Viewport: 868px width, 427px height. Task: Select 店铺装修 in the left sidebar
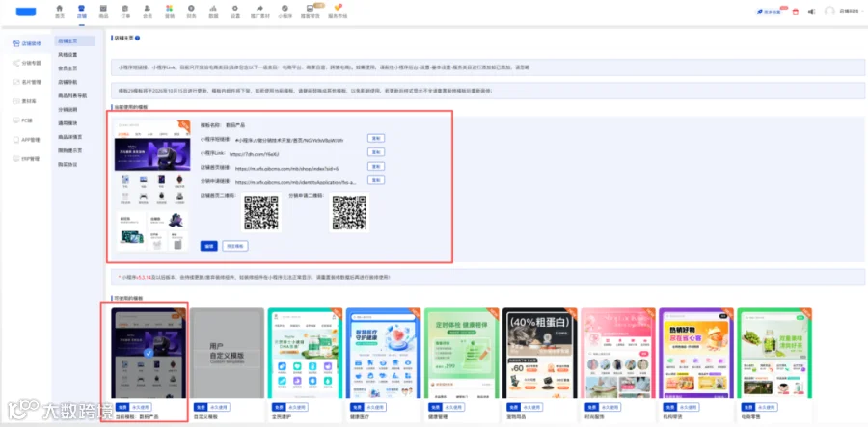tap(27, 43)
